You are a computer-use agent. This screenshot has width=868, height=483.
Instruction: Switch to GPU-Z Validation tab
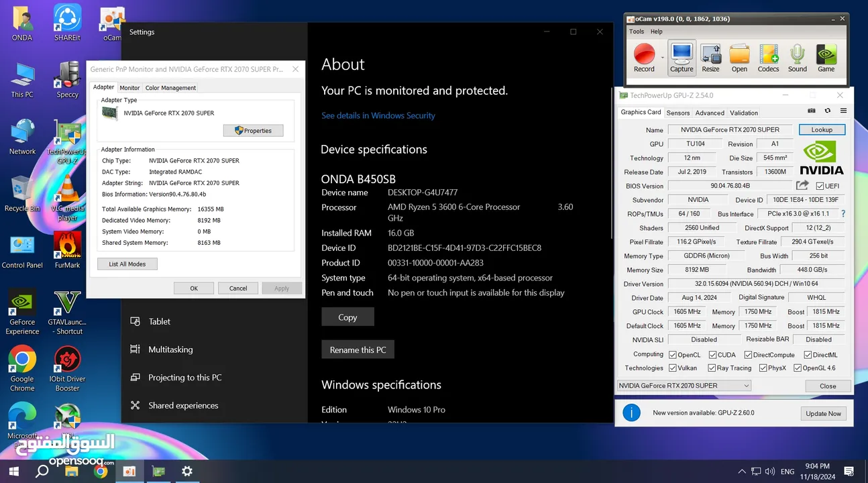point(744,113)
